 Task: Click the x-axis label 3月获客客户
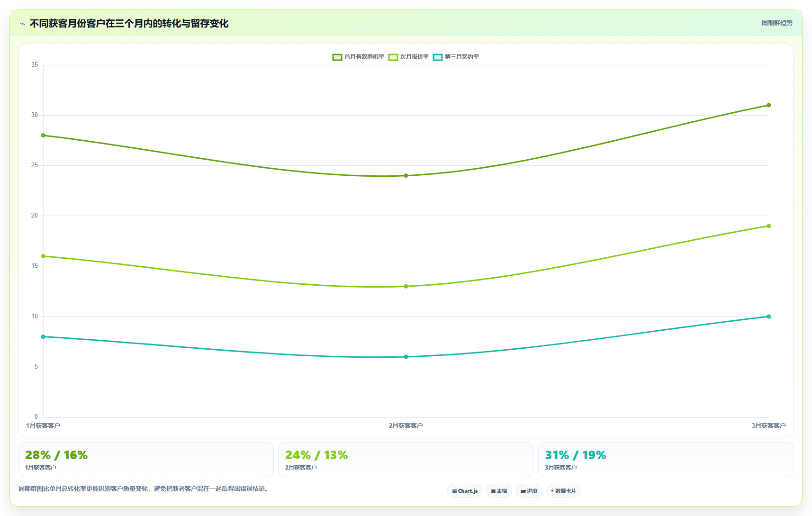768,425
